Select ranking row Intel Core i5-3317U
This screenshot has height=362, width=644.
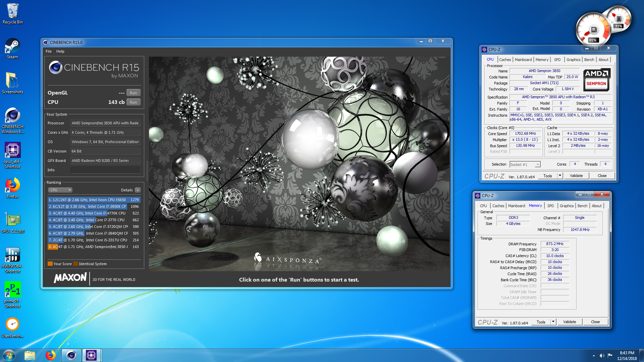tap(94, 240)
